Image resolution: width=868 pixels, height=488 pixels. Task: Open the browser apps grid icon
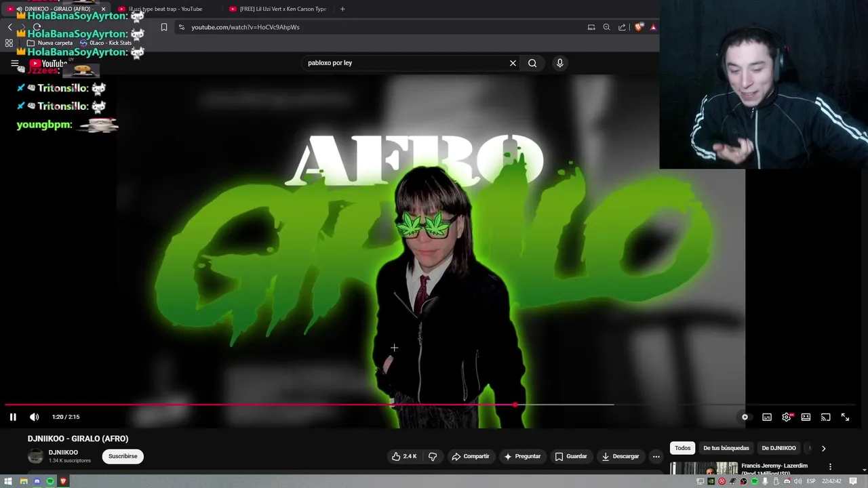[9, 43]
